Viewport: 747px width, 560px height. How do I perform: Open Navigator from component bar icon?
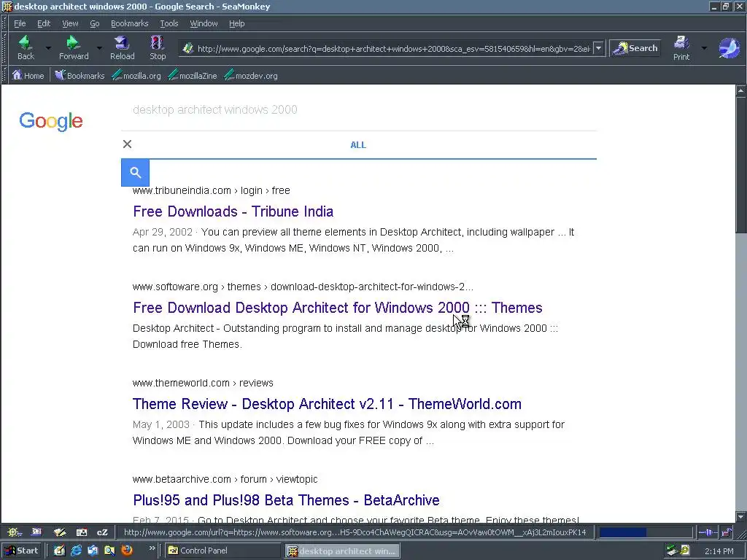click(13, 532)
